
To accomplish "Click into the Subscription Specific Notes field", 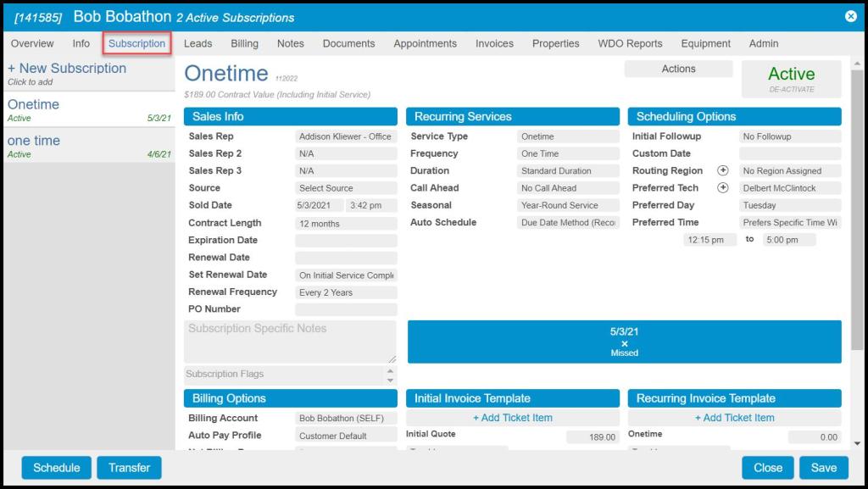I will (x=289, y=342).
